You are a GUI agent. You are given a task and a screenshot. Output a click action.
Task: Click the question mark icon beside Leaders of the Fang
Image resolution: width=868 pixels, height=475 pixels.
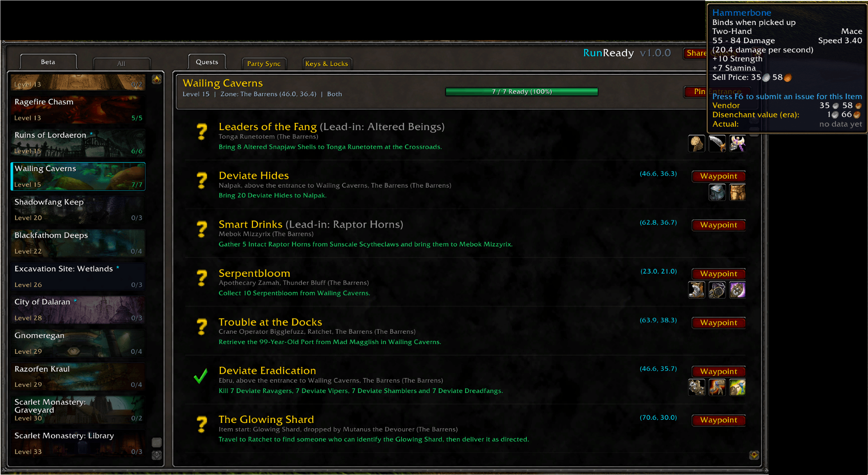pos(202,132)
